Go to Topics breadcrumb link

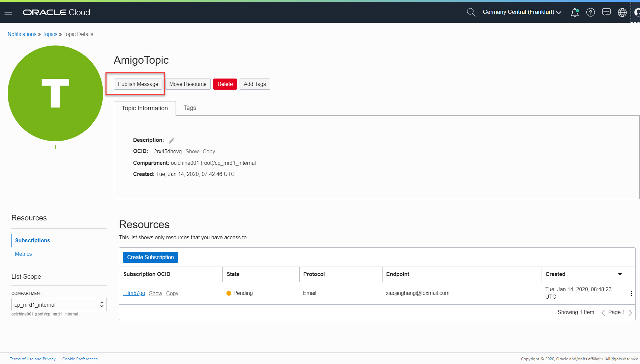click(x=50, y=34)
